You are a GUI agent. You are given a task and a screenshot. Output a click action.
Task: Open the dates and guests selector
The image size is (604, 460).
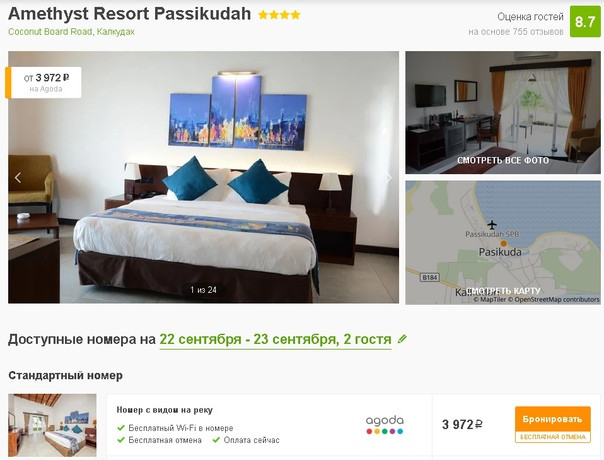click(275, 339)
